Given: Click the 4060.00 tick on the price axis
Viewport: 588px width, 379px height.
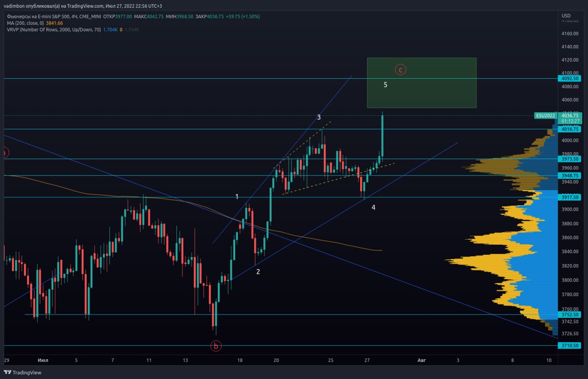Looking at the screenshot, I should pyautogui.click(x=570, y=99).
